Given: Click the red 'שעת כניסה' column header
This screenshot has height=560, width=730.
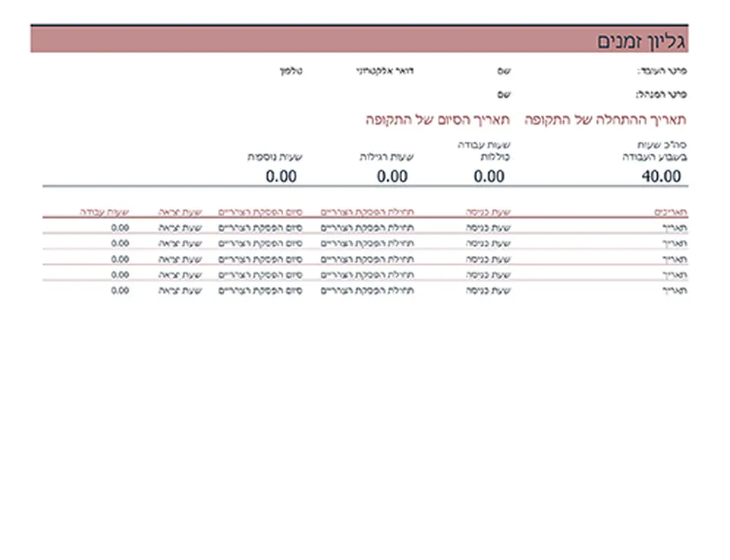Looking at the screenshot, I should (488, 212).
